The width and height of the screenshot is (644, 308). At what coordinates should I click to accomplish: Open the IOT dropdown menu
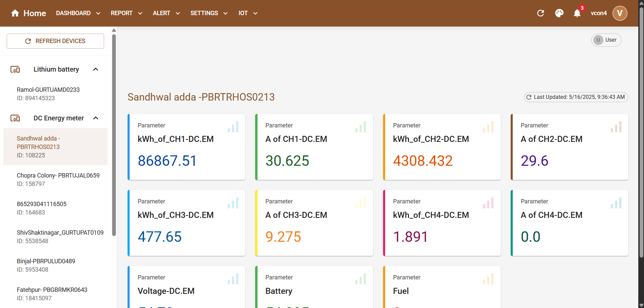[x=248, y=13]
